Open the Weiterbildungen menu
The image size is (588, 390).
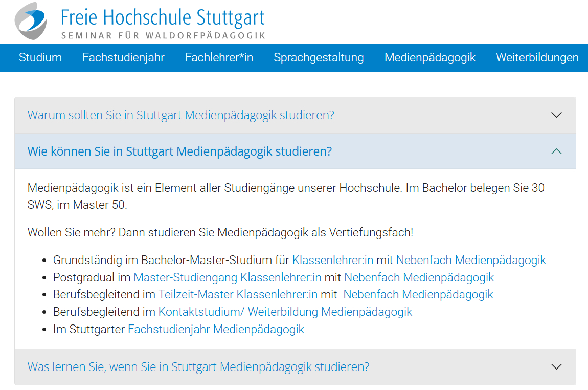(x=537, y=58)
